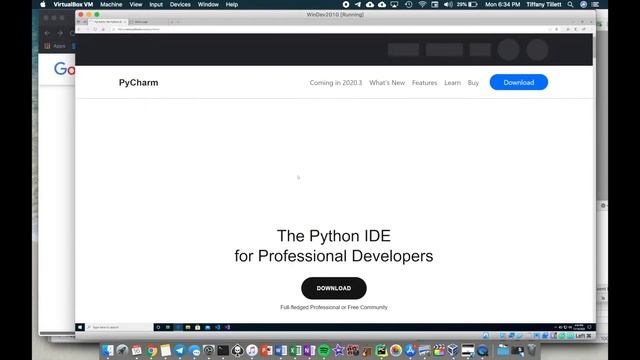Open Notes from the Dock
The width and height of the screenshot is (640, 360).
[165, 350]
